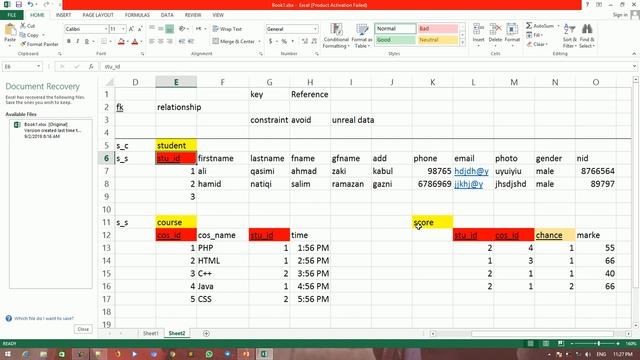Viewport: 640px width, 360px height.
Task: Click Decrease Font Size icon
Action: pos(140,29)
